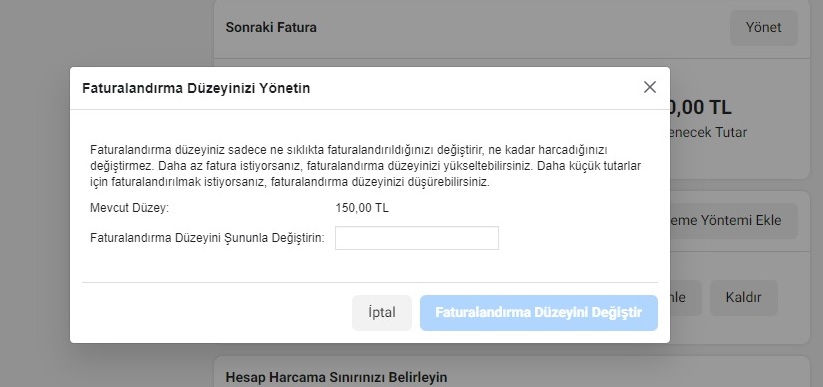Select the 0,00 TL amount behind dialog
This screenshot has width=823, height=387.
tap(700, 108)
